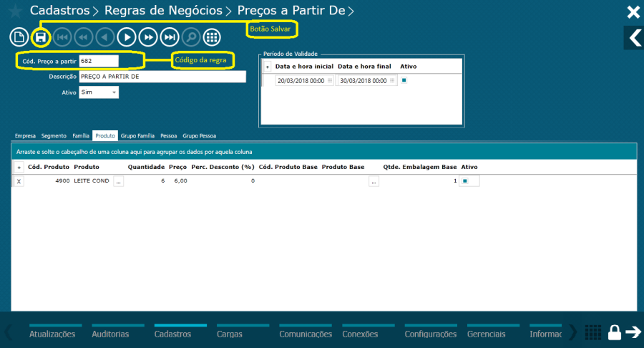This screenshot has width=644, height=348.
Task: Remove product row with X button
Action: [19, 181]
